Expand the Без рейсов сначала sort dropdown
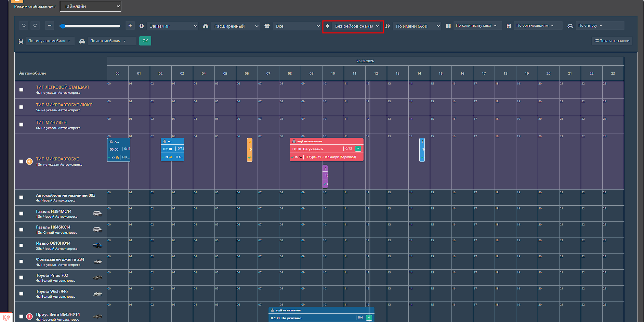 (357, 26)
